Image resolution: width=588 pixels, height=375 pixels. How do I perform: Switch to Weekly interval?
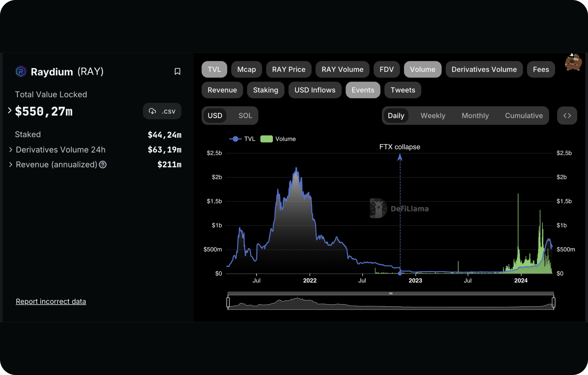433,116
